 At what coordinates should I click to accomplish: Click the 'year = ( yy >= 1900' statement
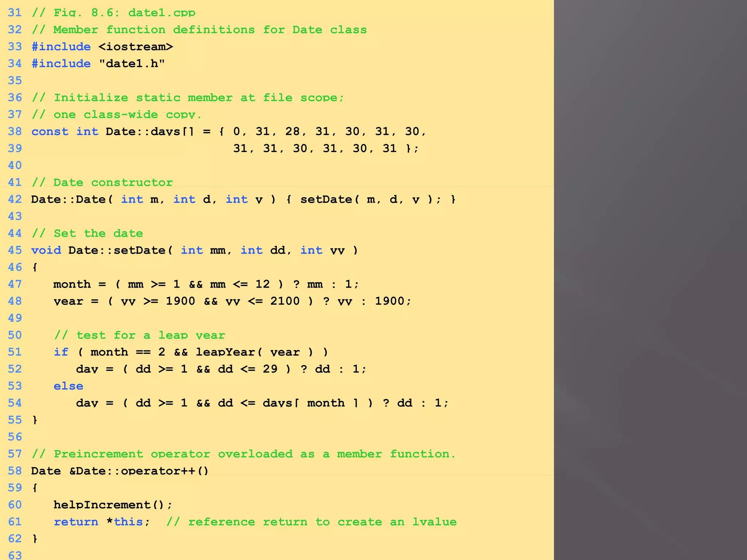click(x=232, y=301)
